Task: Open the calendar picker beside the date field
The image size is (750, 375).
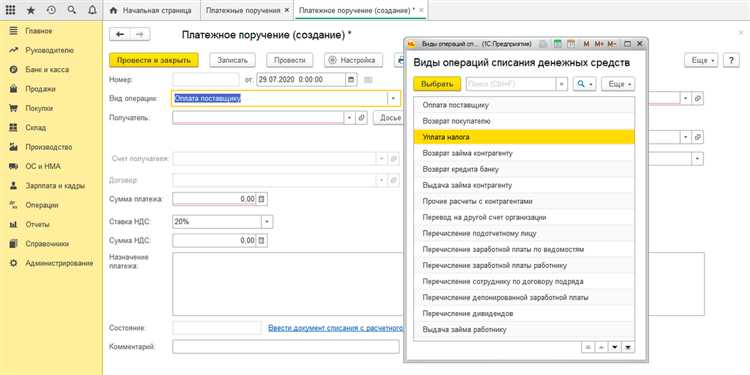Action: pyautogui.click(x=352, y=79)
